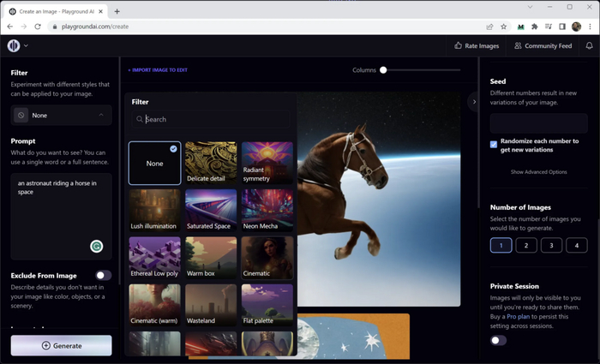Reload the page in browser
The width and height of the screenshot is (600, 364).
click(39, 27)
